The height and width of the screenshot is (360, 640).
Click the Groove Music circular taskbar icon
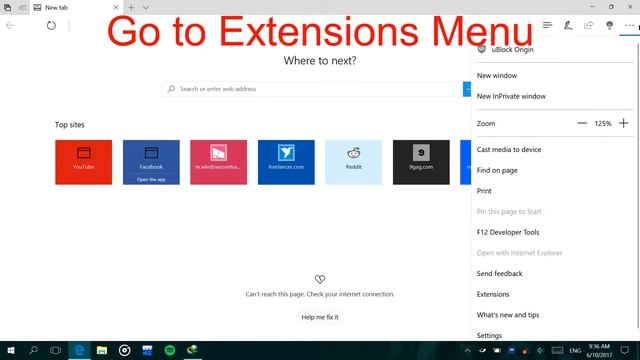tap(124, 350)
